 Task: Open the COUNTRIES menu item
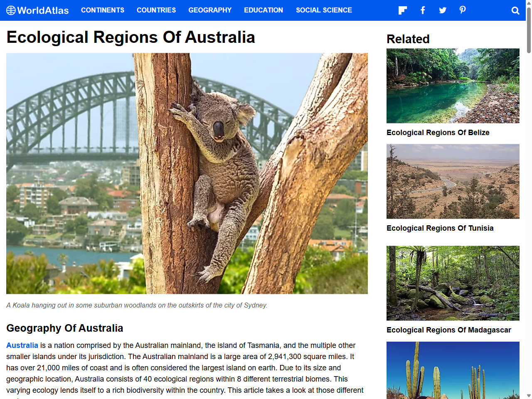pyautogui.click(x=156, y=10)
